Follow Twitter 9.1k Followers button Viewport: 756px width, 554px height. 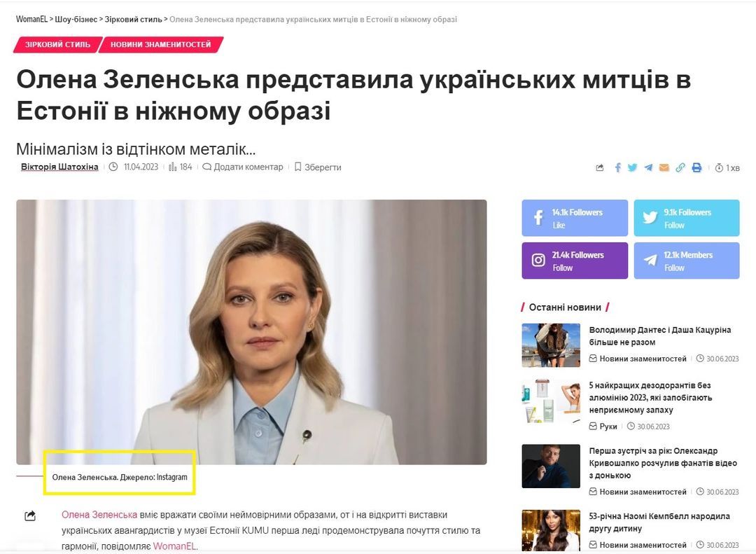[687, 218]
